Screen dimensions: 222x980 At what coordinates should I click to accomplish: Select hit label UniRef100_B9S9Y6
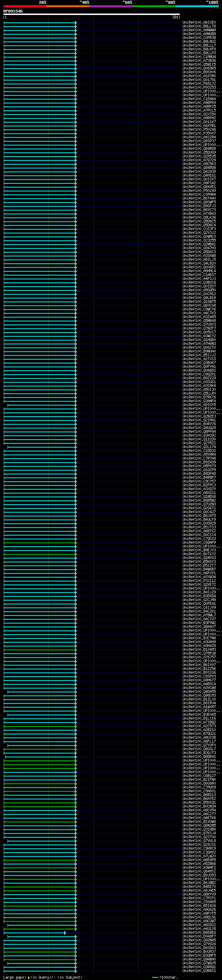[199, 72]
